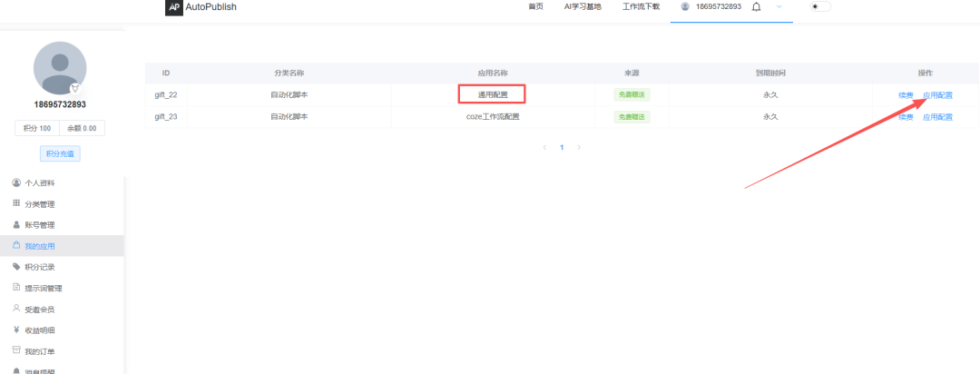The image size is (980, 374).
Task: Open 应用配置 for gift_23
Action: click(x=937, y=117)
